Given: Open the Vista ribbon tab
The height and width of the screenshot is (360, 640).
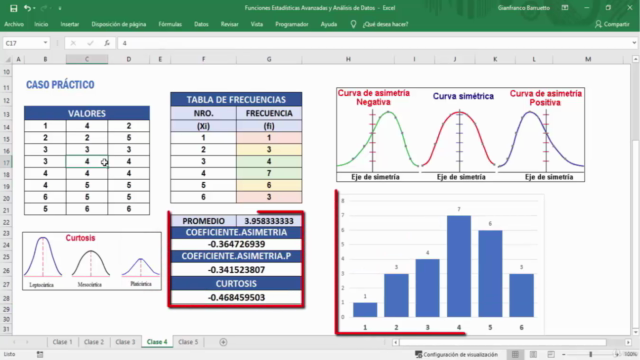Looking at the screenshot, I should (x=257, y=24).
